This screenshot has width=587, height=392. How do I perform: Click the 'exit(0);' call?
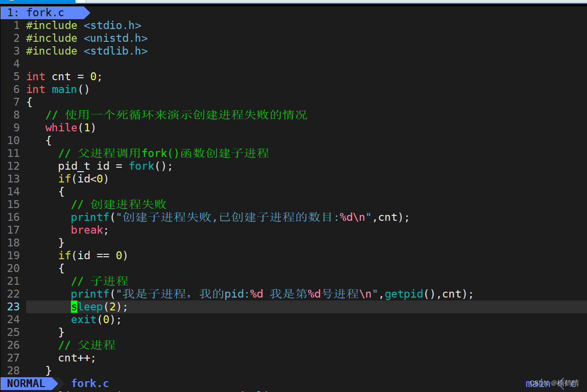(x=96, y=319)
